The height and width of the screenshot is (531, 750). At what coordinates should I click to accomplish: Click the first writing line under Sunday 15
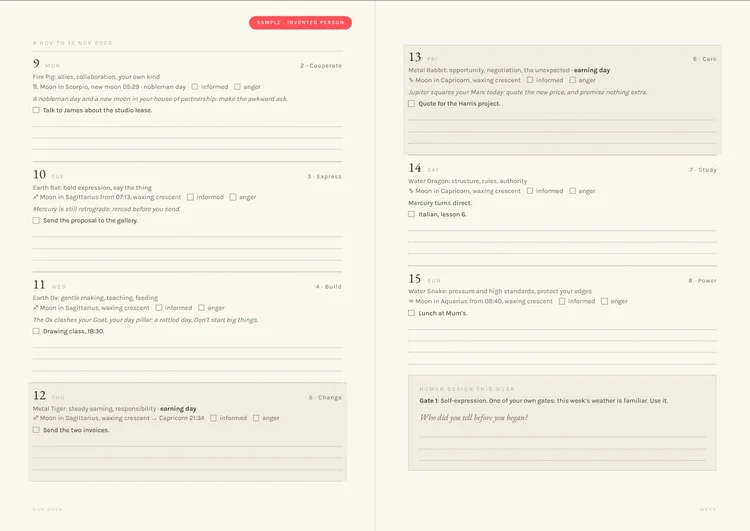pos(562,329)
